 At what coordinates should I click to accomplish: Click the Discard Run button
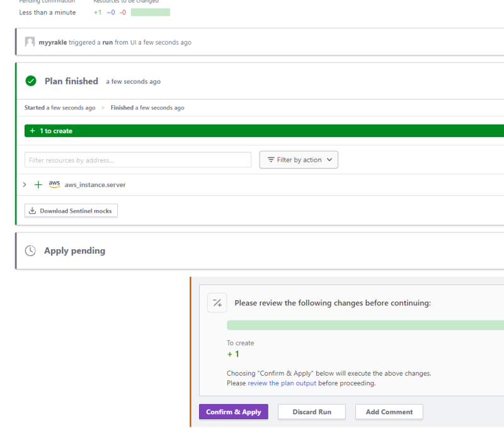pyautogui.click(x=312, y=412)
